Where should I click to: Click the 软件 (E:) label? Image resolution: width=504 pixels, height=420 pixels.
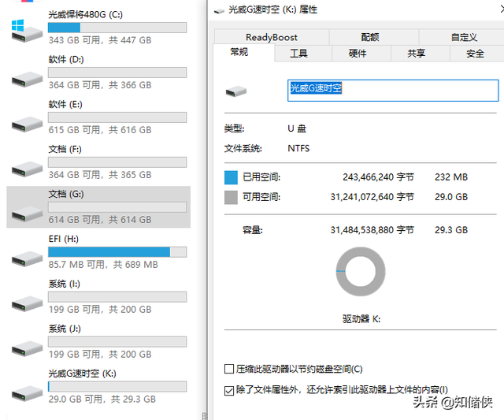[x=65, y=105]
